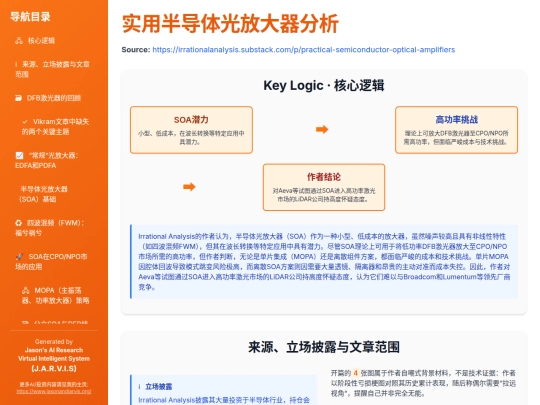
Task: Click the highlighted number 4 in 开篇的 paragraph
Action: tap(356, 373)
